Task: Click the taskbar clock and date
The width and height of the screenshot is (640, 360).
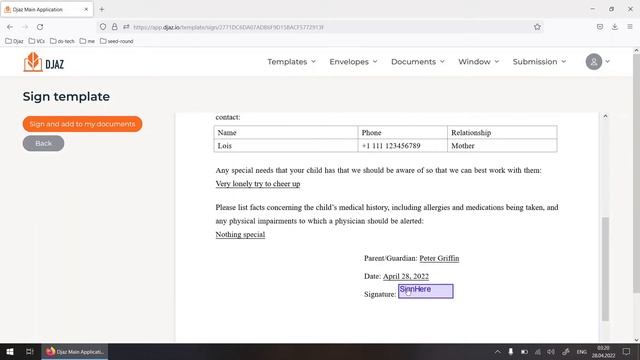Action: tap(603, 351)
